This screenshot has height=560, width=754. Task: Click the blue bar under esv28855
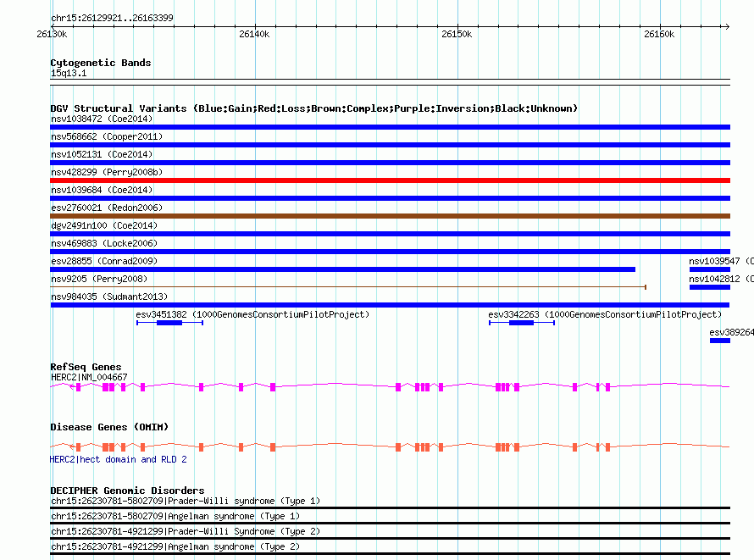pyautogui.click(x=343, y=269)
